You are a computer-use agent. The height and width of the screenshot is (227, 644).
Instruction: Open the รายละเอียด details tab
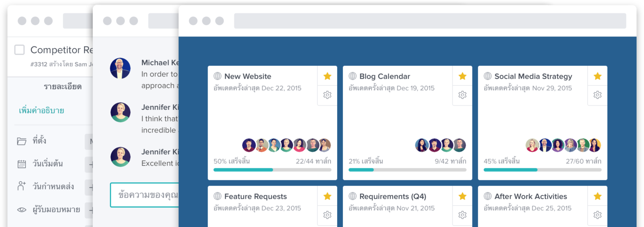click(x=62, y=87)
